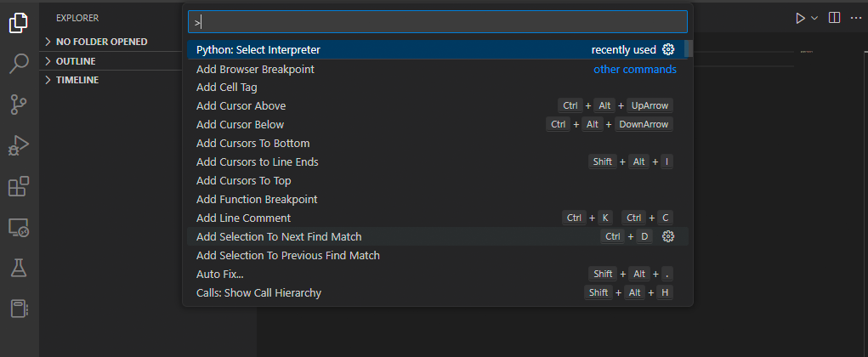Open the run button dropdown arrow
The height and width of the screenshot is (357, 868).
coord(814,18)
